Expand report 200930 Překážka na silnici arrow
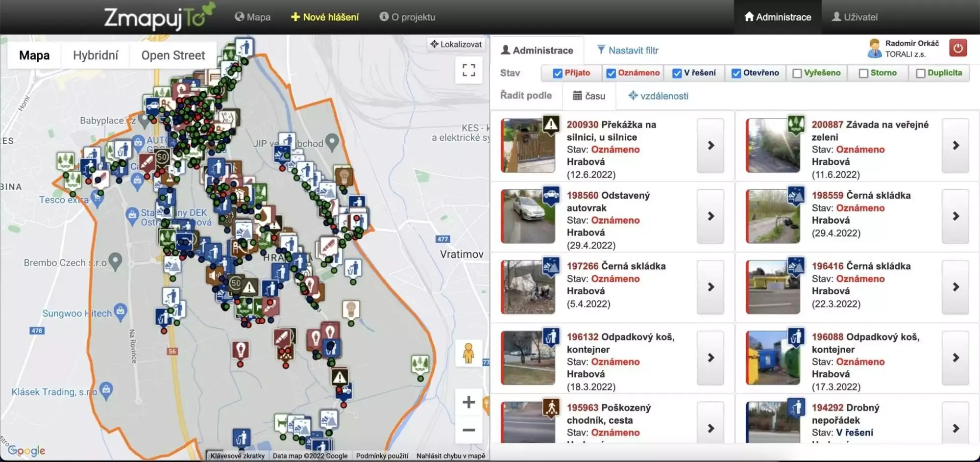The image size is (980, 462). pos(710,146)
